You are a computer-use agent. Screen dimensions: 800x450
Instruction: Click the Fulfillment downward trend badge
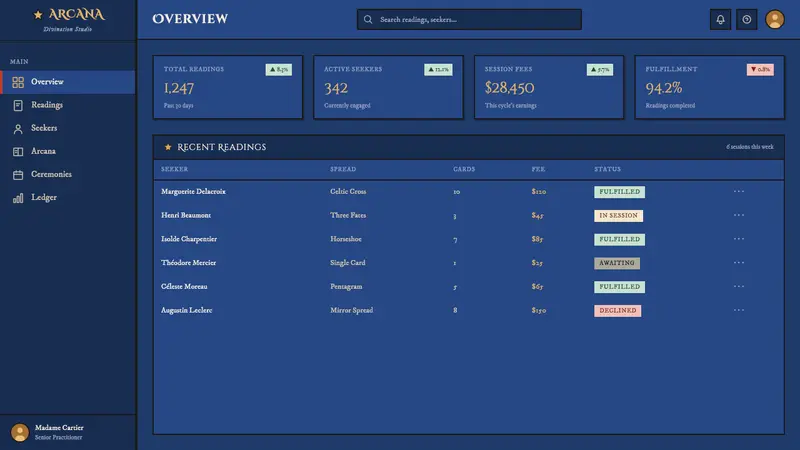(760, 69)
